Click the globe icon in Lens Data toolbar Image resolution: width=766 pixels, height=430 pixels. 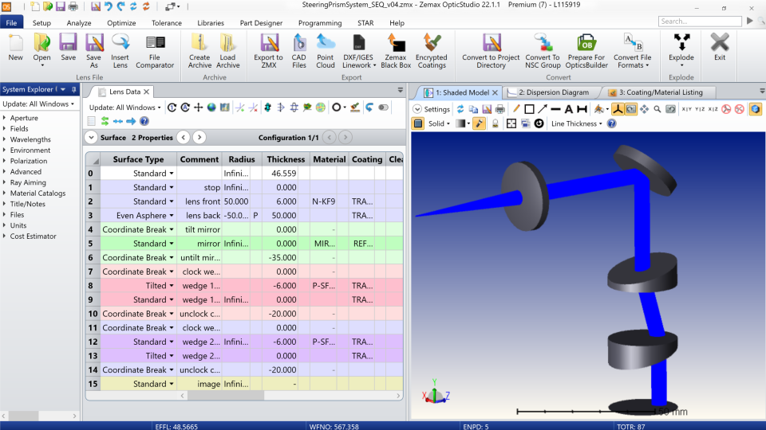pos(212,108)
